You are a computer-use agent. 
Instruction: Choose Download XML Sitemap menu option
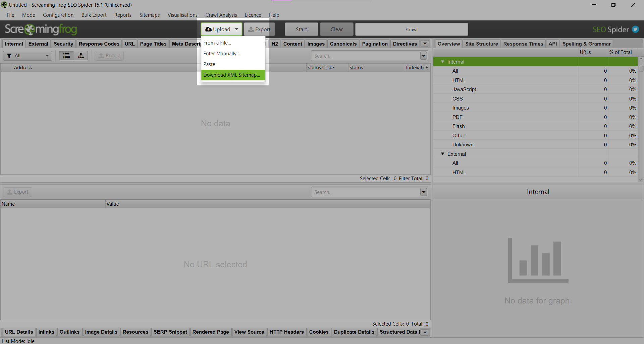click(x=232, y=75)
